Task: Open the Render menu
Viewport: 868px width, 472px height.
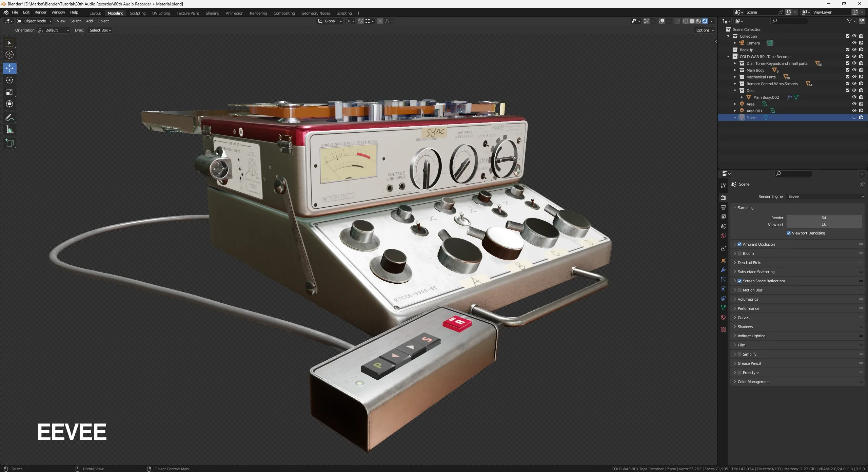Action: [40, 12]
